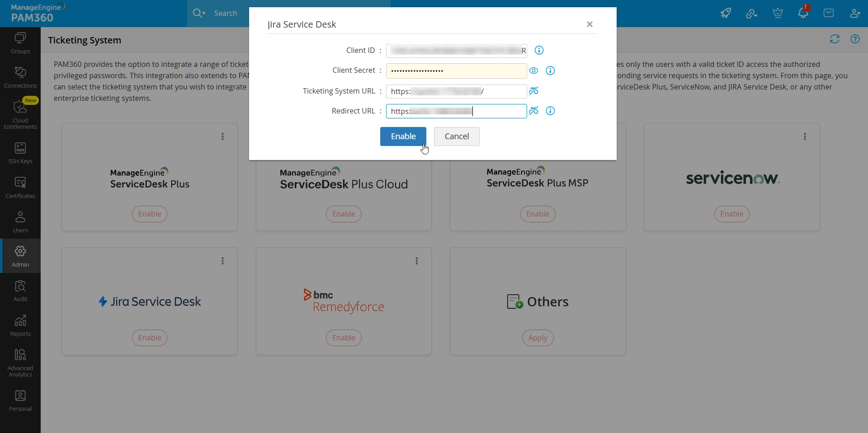The height and width of the screenshot is (433, 868).
Task: Open the Audit section
Action: coord(20,292)
